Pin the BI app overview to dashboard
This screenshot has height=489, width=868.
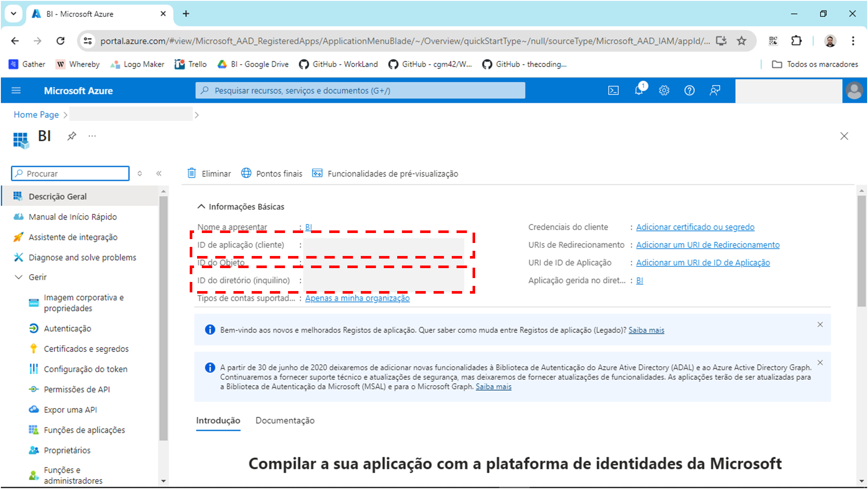point(71,136)
